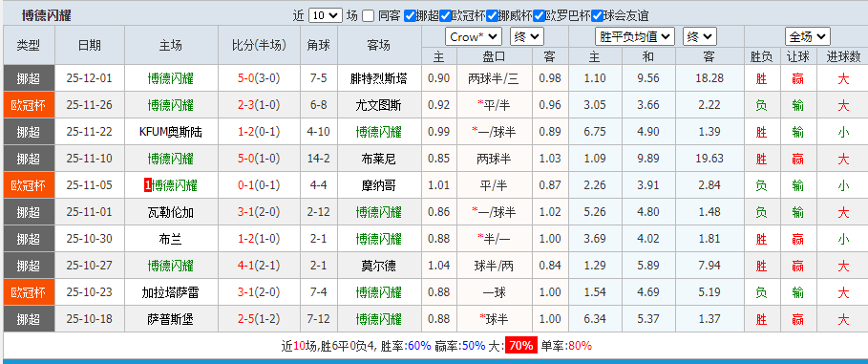Select the 19.63 away odds value
This screenshot has height=364, width=868.
coord(709,159)
